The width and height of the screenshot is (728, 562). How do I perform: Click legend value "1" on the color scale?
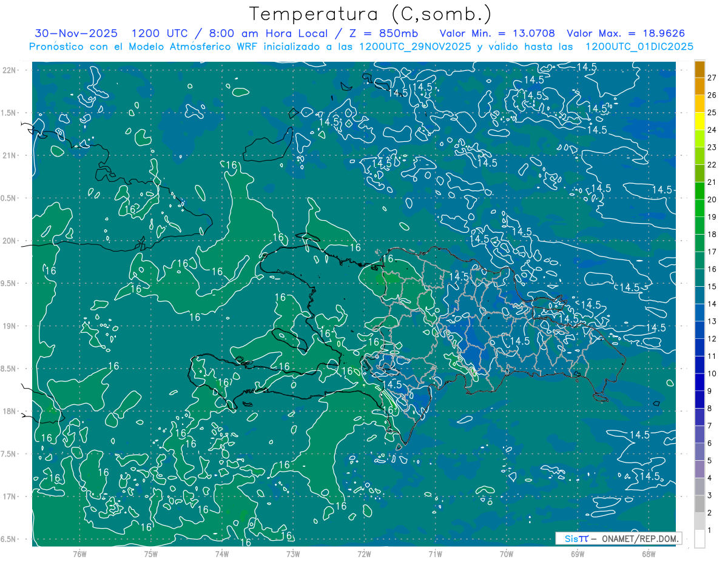coord(710,530)
